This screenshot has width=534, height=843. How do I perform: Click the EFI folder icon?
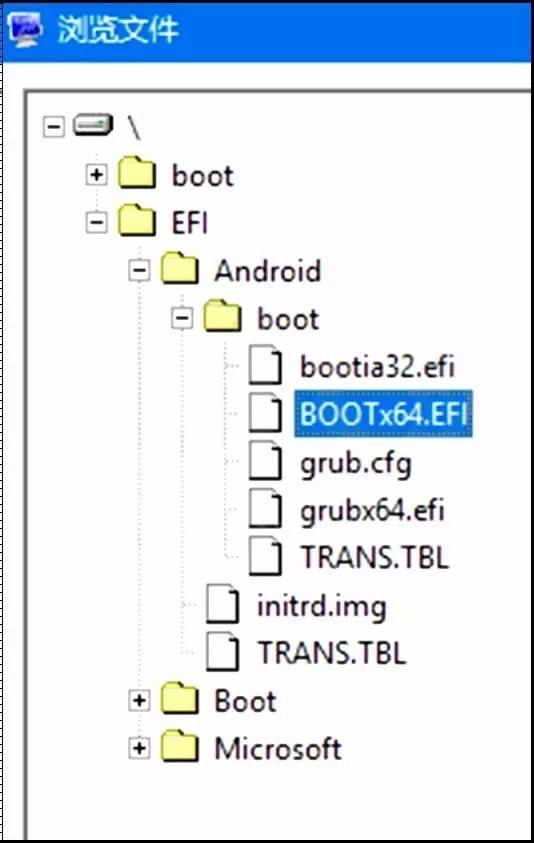pos(137,221)
